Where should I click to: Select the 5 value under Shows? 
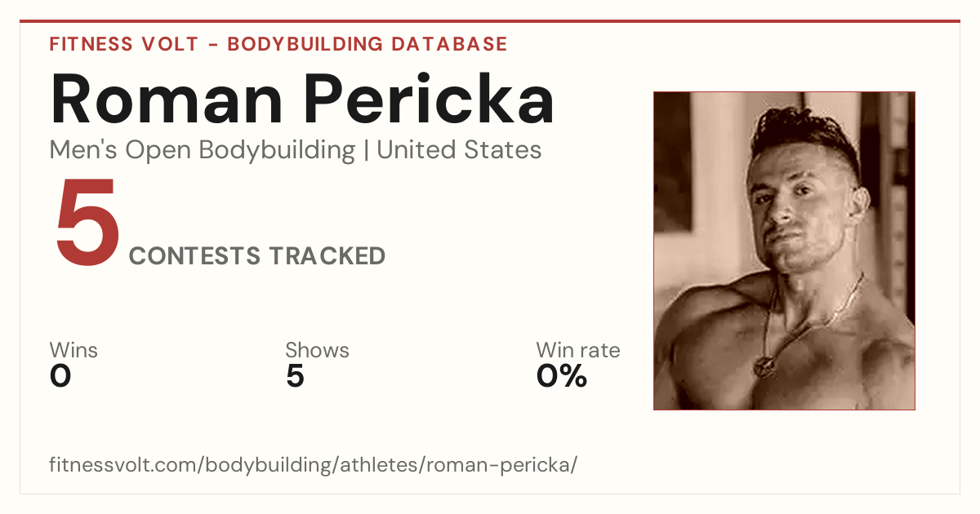[x=295, y=376]
